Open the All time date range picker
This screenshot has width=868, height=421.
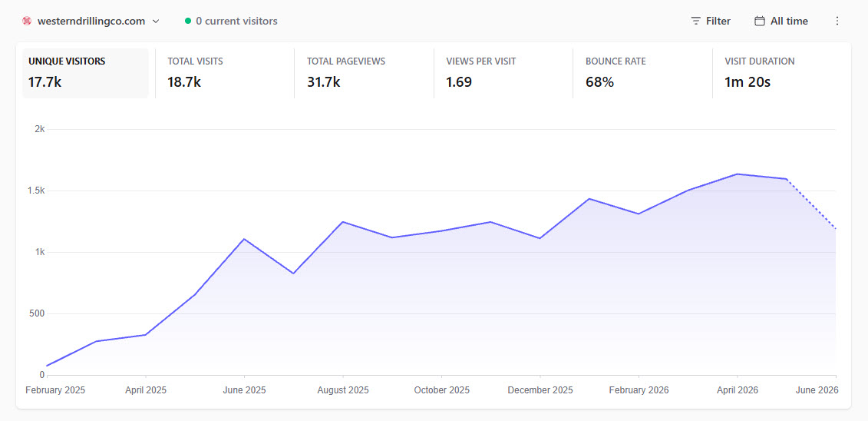pyautogui.click(x=781, y=21)
